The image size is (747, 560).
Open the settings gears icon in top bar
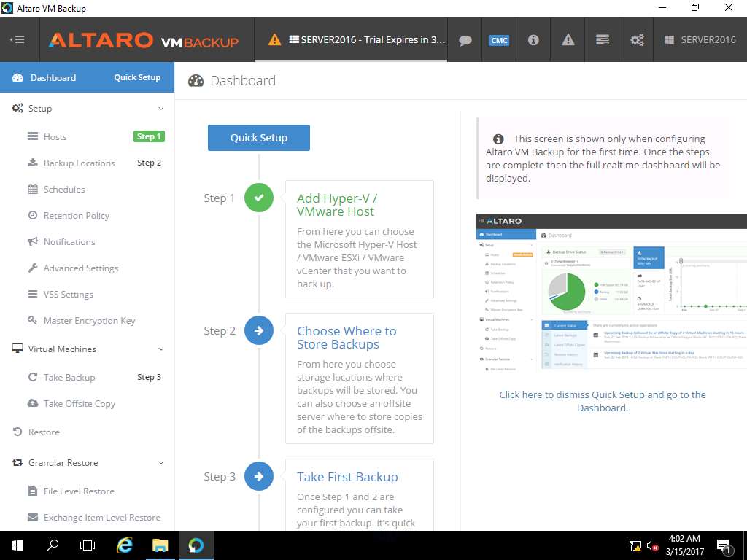(637, 40)
